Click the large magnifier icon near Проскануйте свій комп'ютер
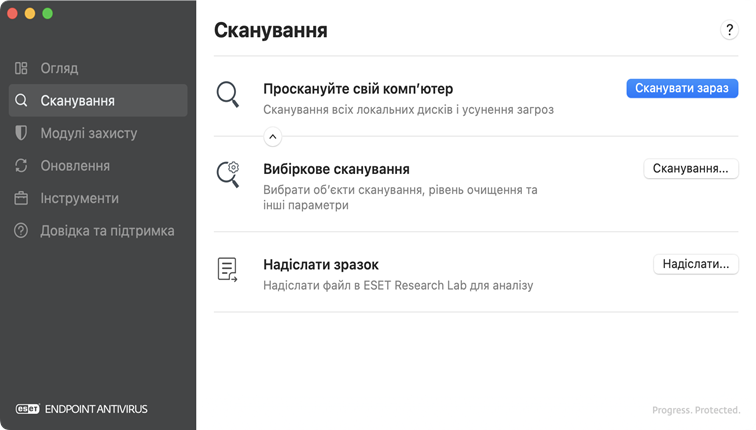The image size is (756, 430). (x=228, y=94)
